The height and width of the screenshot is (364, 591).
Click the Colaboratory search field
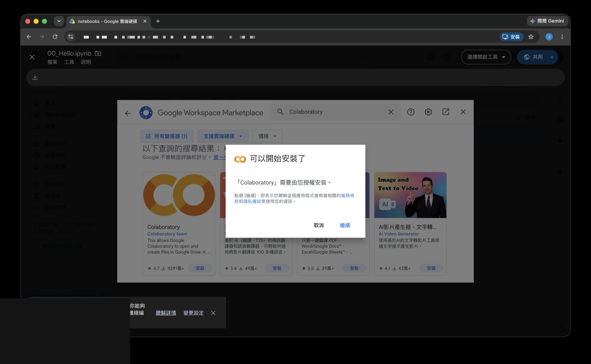336,112
